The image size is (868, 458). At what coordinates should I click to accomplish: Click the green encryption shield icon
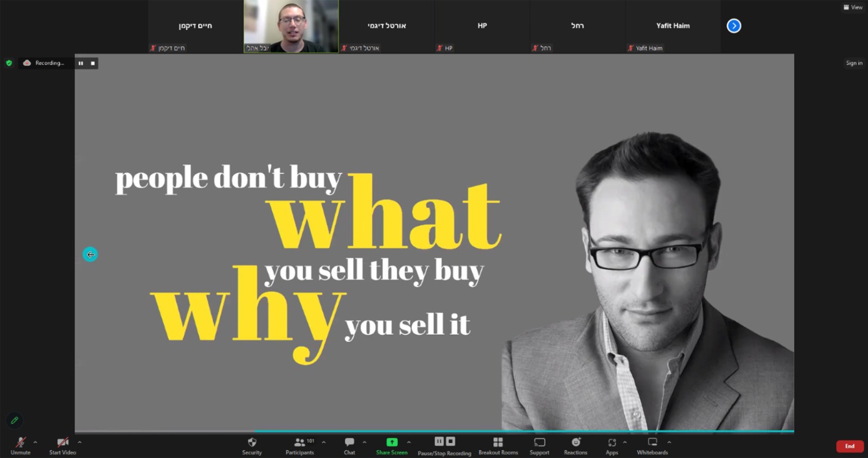click(9, 63)
